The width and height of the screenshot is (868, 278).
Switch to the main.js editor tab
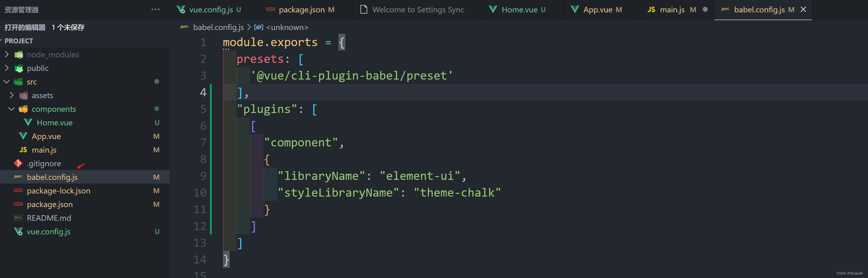point(677,10)
